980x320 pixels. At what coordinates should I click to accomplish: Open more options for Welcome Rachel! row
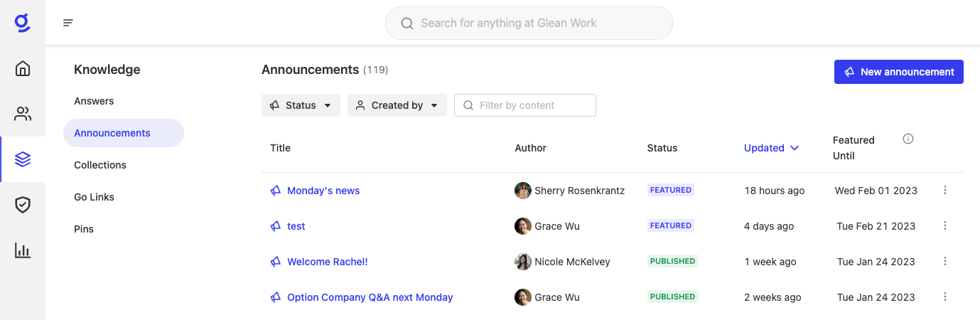coord(945,262)
